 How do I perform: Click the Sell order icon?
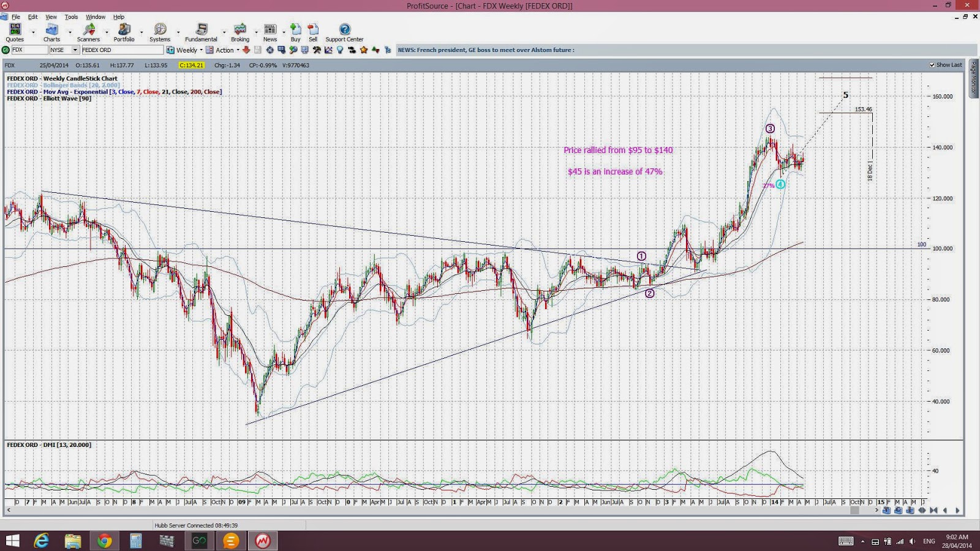313,32
